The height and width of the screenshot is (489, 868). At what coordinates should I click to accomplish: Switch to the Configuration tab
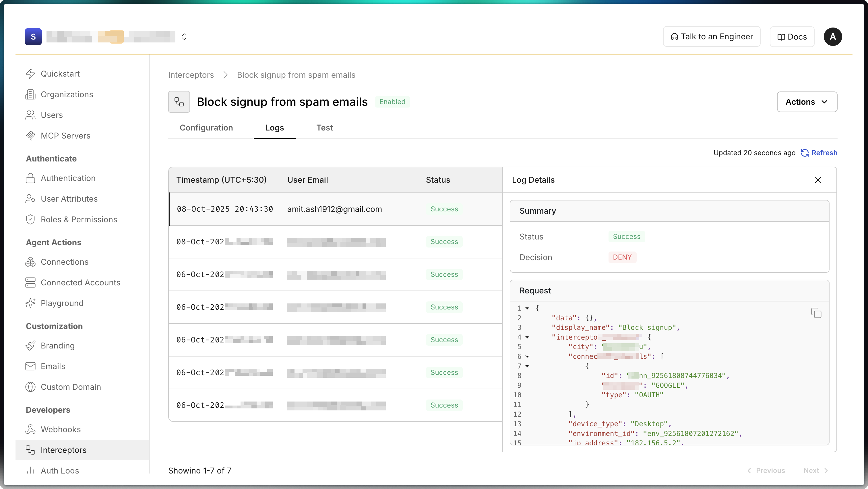pos(206,128)
